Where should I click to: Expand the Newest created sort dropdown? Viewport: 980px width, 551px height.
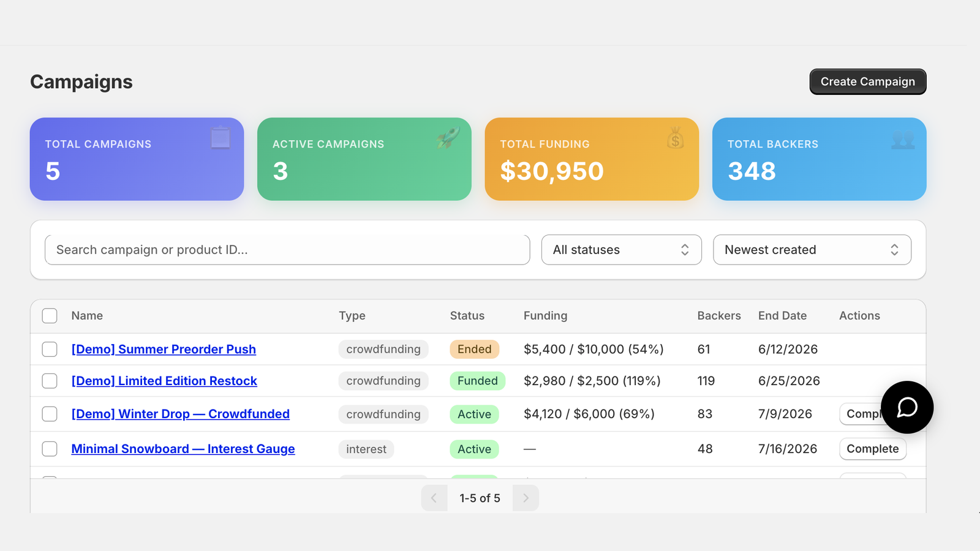[812, 250]
